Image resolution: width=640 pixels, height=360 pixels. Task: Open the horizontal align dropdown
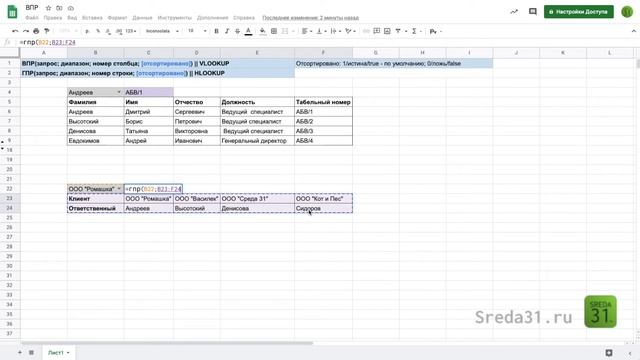307,31
